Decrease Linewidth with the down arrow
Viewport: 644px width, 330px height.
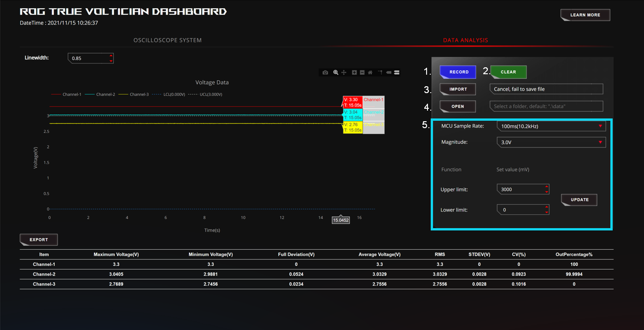pyautogui.click(x=111, y=60)
